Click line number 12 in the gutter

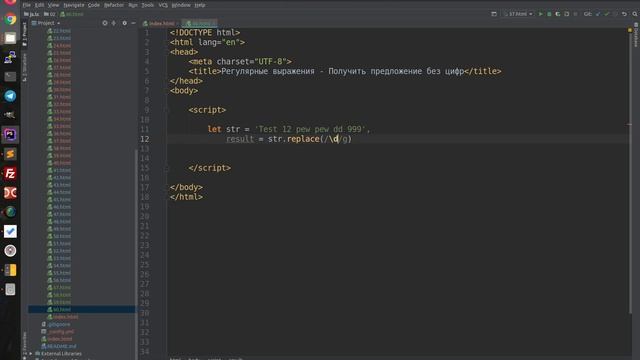144,139
